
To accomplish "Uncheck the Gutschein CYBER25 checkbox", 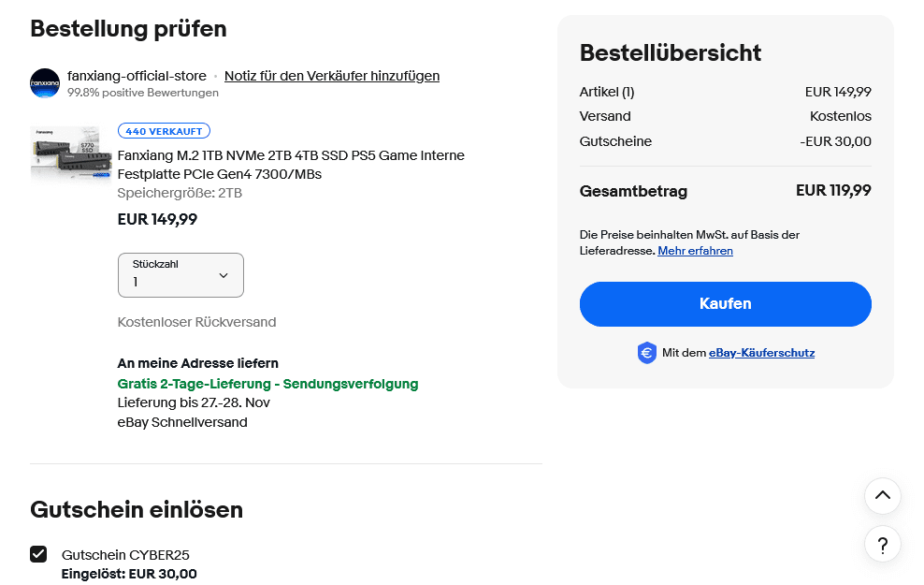I will [38, 554].
